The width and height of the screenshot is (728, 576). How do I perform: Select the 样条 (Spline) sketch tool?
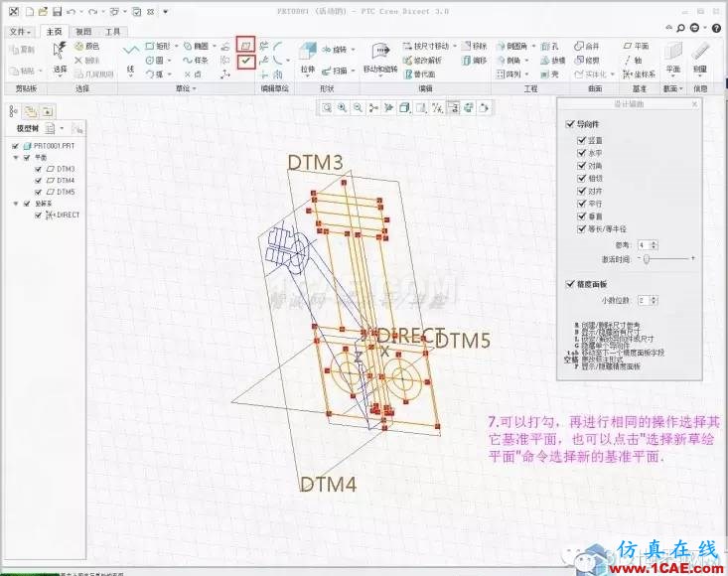coord(196,60)
